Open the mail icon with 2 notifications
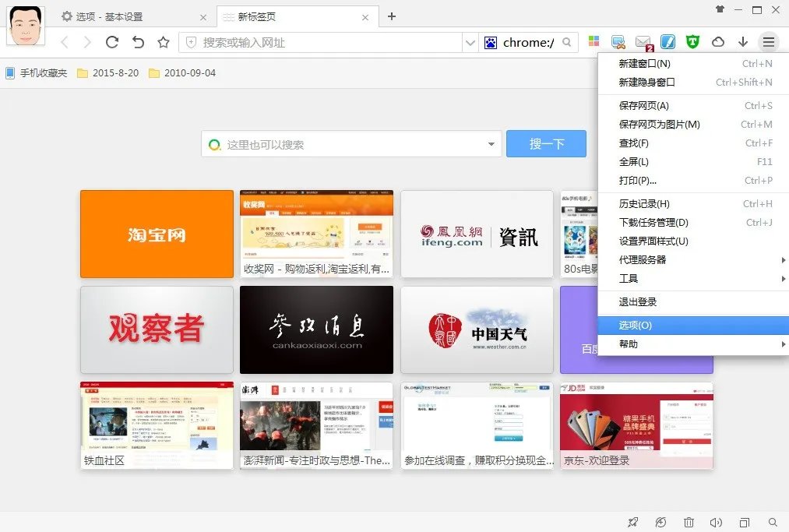This screenshot has height=532, width=789. pyautogui.click(x=642, y=41)
